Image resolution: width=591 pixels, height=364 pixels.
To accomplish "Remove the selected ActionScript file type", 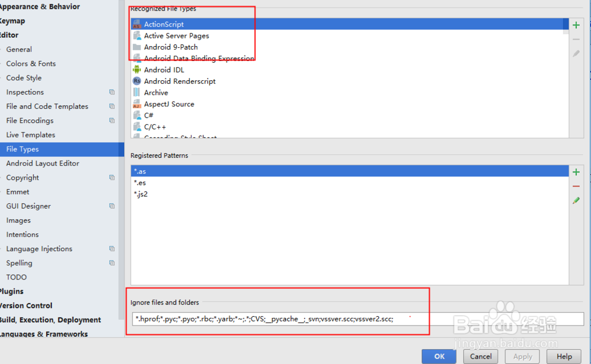I will 576,40.
